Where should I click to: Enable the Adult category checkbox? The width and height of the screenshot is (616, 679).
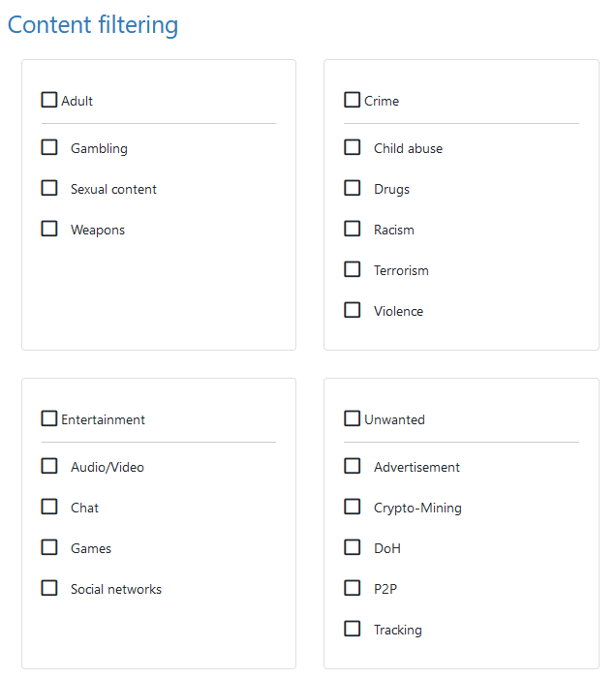point(49,100)
